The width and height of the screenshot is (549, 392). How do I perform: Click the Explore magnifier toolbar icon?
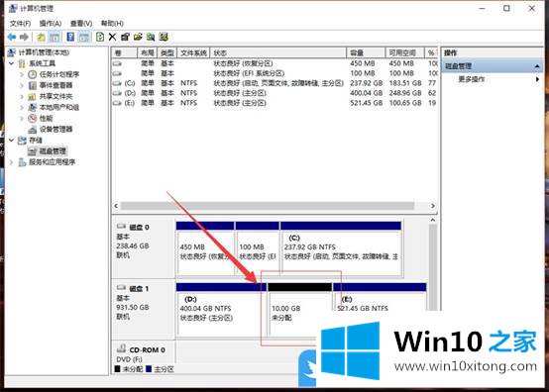click(151, 37)
